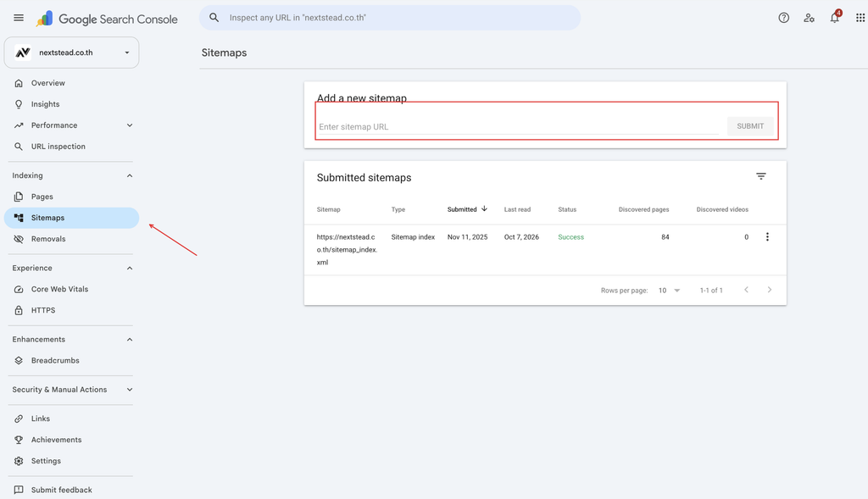The image size is (868, 499).
Task: Click the URL inspection magnifier icon
Action: click(x=19, y=147)
